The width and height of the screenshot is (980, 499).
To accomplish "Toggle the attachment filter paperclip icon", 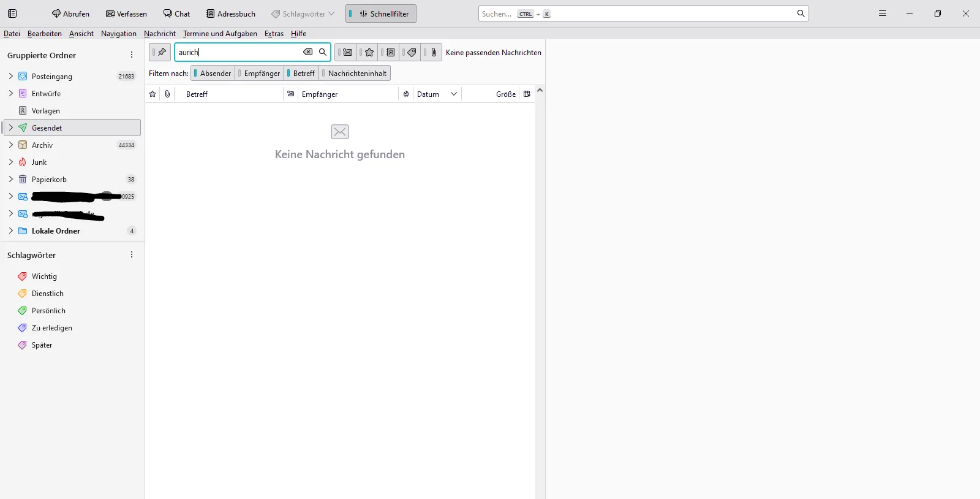I will click(432, 52).
